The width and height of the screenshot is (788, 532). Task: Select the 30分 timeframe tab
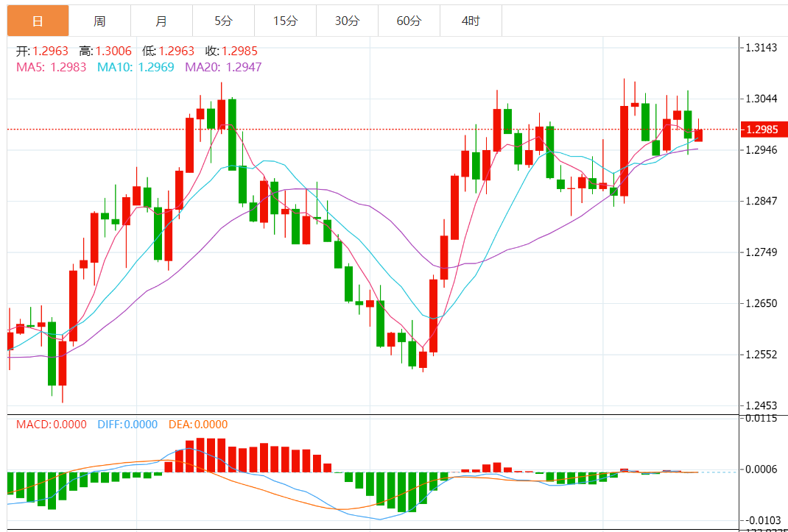pyautogui.click(x=348, y=21)
